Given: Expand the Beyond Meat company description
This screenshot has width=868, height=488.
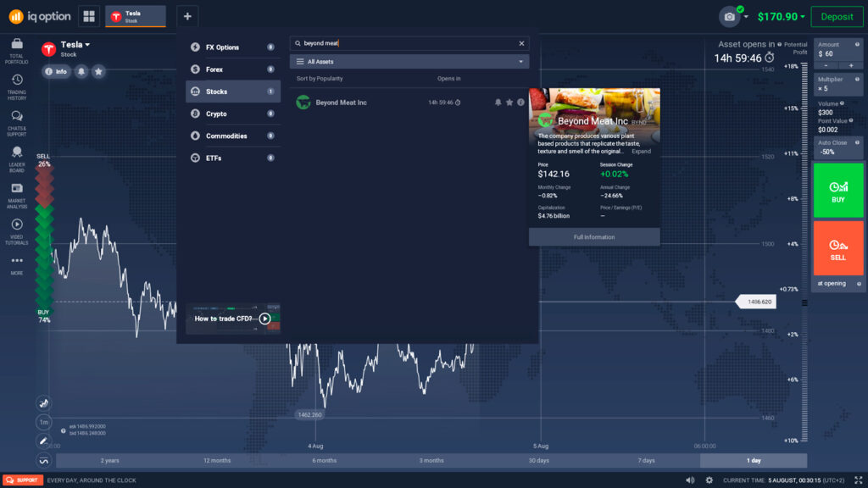Looking at the screenshot, I should click(x=641, y=152).
